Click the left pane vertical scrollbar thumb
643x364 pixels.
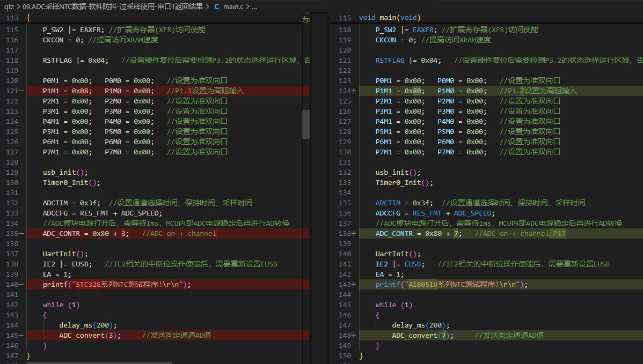(x=306, y=124)
